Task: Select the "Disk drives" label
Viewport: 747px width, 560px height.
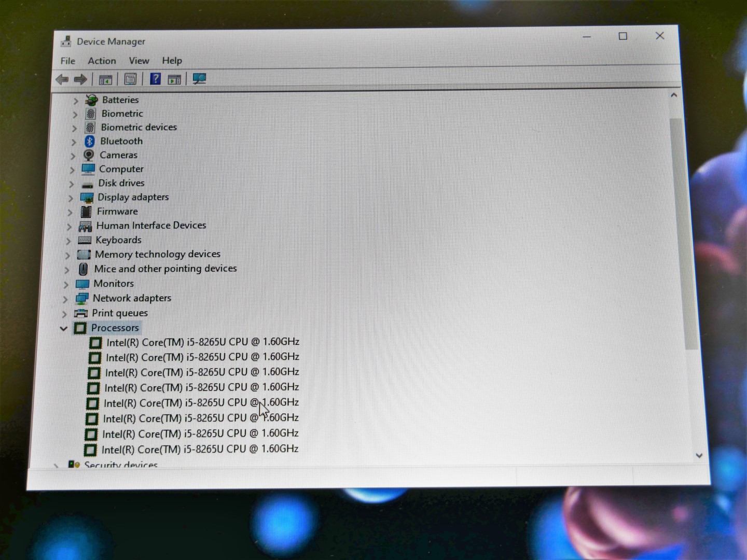Action: click(121, 183)
